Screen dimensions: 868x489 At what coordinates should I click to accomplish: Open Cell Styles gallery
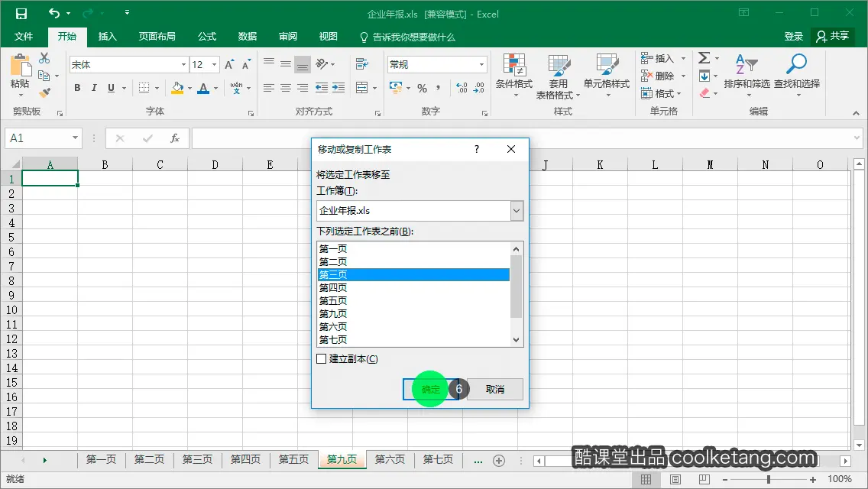click(x=607, y=76)
